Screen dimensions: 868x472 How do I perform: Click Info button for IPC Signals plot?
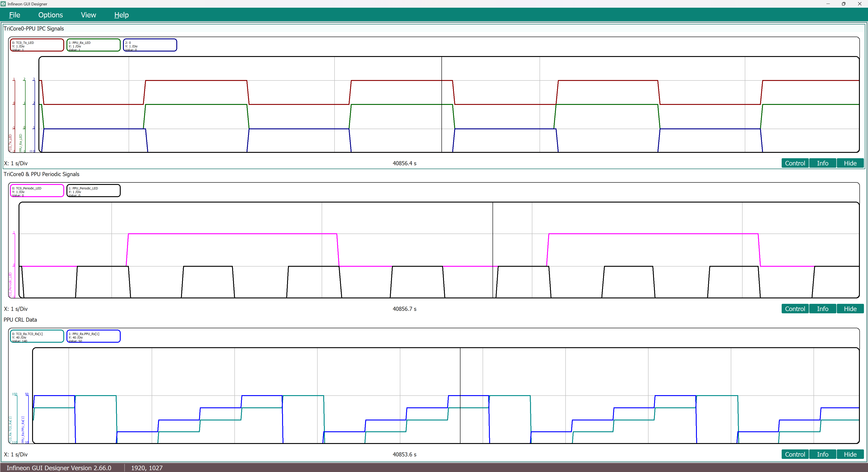(822, 163)
